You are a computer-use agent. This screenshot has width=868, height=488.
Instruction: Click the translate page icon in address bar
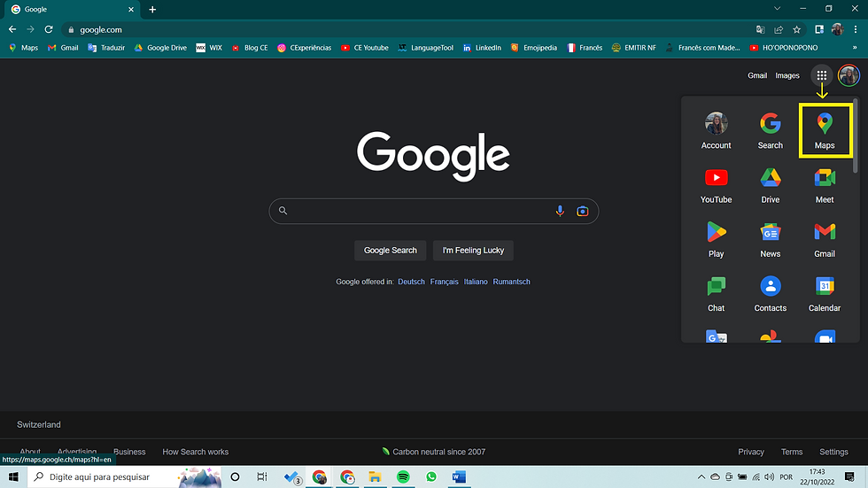pyautogui.click(x=760, y=29)
